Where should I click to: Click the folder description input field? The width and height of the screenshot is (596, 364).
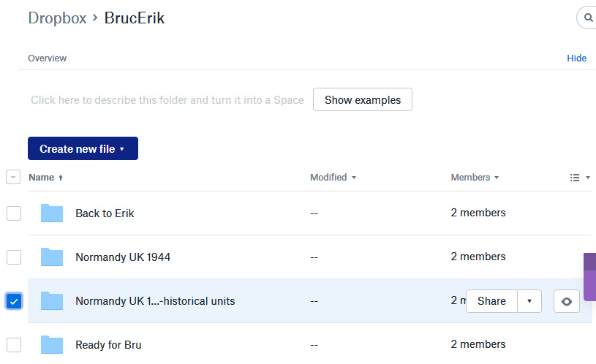[x=167, y=100]
